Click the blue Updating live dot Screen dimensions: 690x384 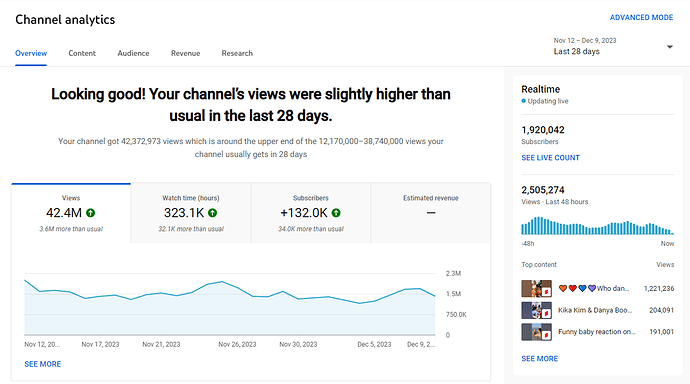click(524, 101)
